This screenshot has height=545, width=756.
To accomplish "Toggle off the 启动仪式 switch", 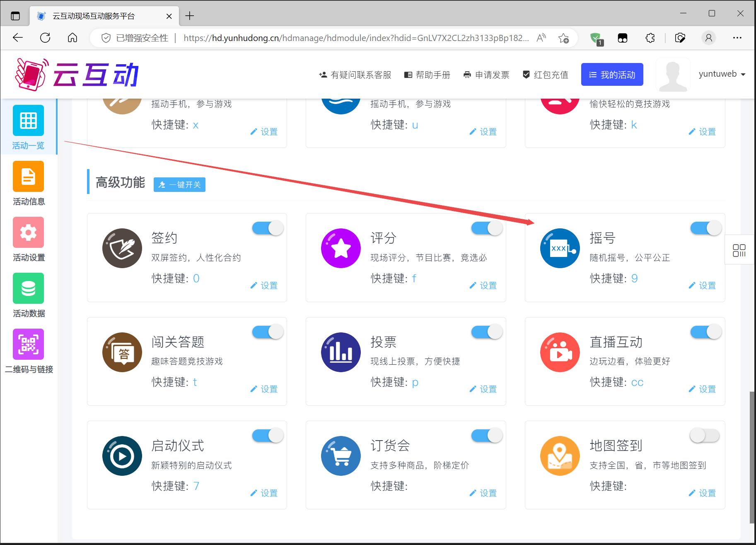I will tap(268, 435).
